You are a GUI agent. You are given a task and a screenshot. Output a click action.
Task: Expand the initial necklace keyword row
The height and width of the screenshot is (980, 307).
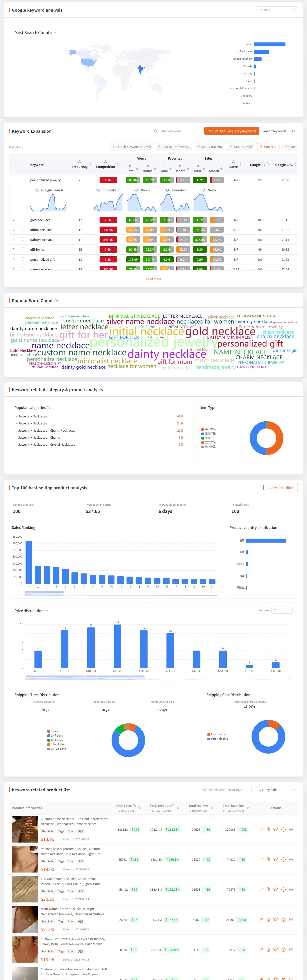tap(14, 230)
